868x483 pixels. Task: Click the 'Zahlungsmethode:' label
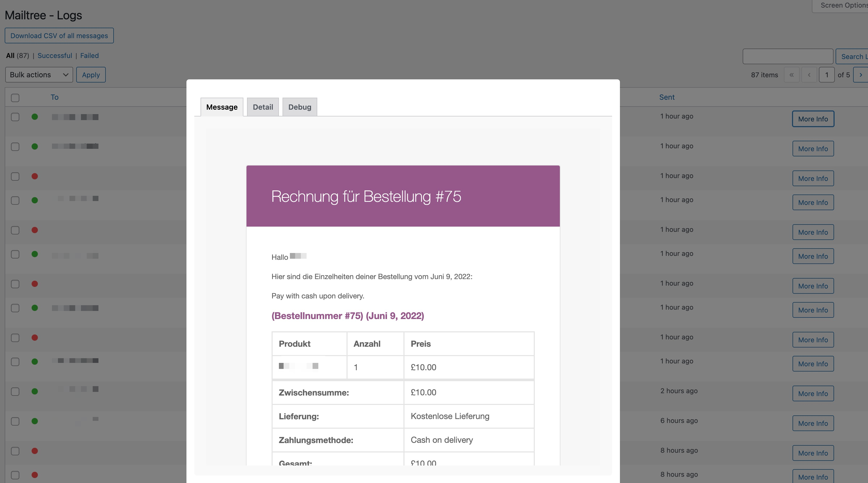(x=316, y=440)
